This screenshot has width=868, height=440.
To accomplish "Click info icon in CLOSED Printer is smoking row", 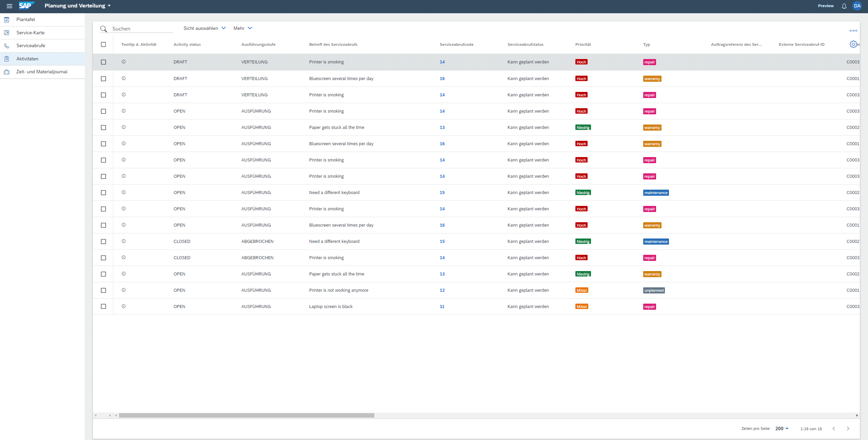I will click(x=123, y=257).
